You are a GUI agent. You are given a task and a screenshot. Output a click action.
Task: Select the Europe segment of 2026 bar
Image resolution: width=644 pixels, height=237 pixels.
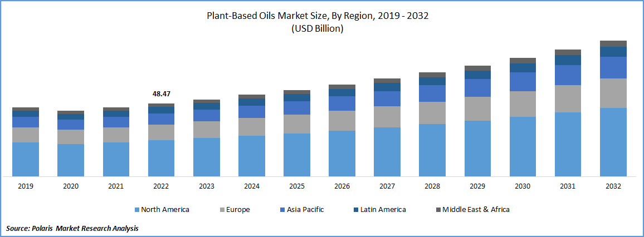coord(342,121)
